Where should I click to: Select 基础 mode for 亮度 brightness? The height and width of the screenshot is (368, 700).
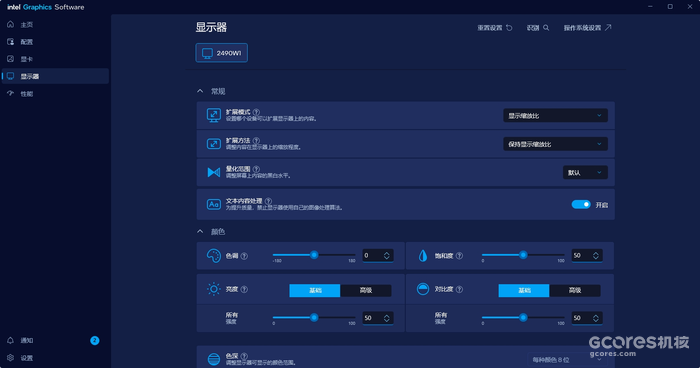[x=315, y=290]
